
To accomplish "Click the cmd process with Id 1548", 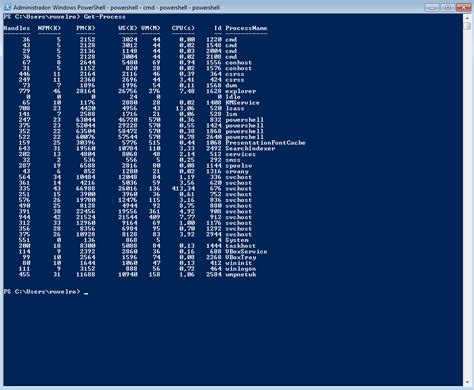I will (x=231, y=45).
